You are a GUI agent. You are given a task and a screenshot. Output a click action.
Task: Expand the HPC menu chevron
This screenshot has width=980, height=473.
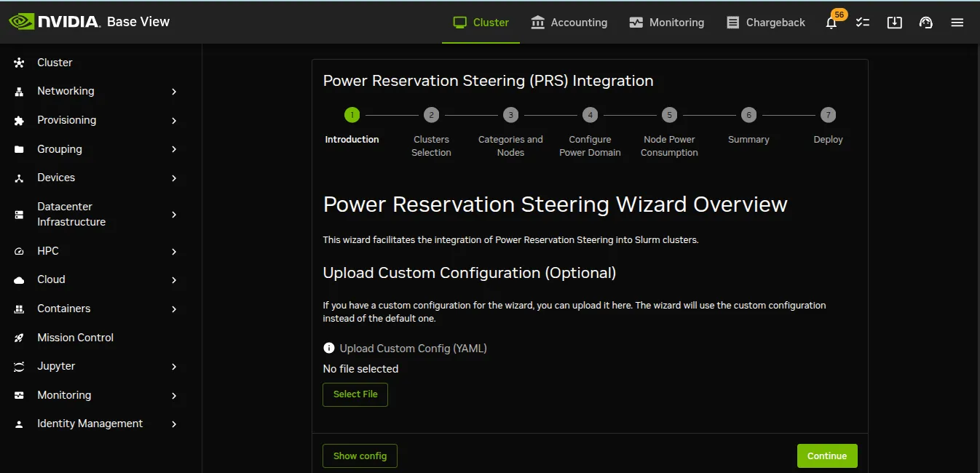[x=174, y=252]
